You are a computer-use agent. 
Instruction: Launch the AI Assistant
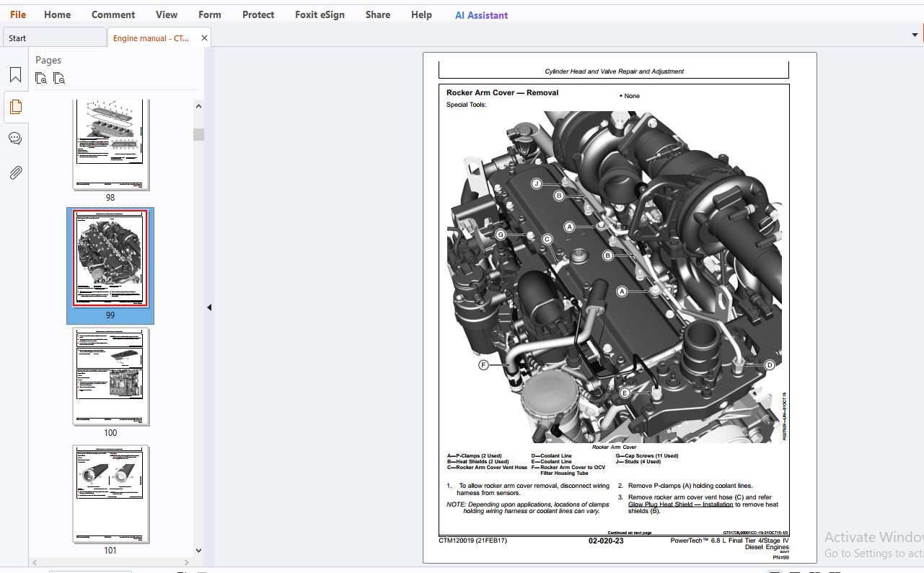click(481, 15)
